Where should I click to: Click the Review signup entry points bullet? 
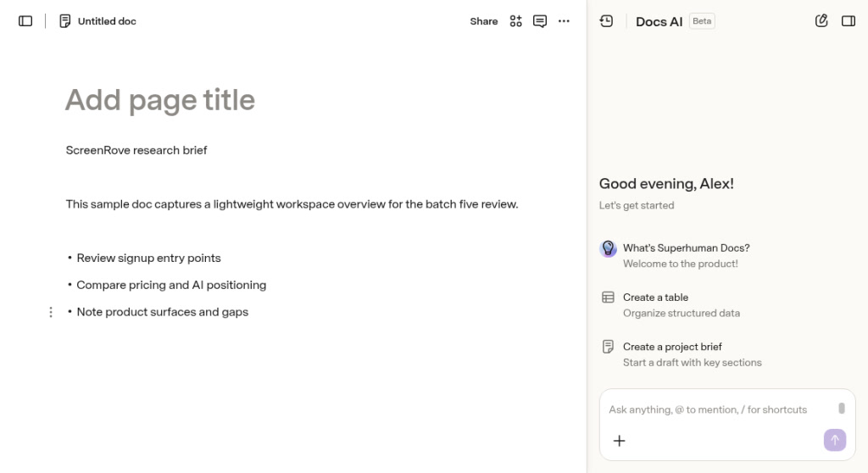click(148, 258)
